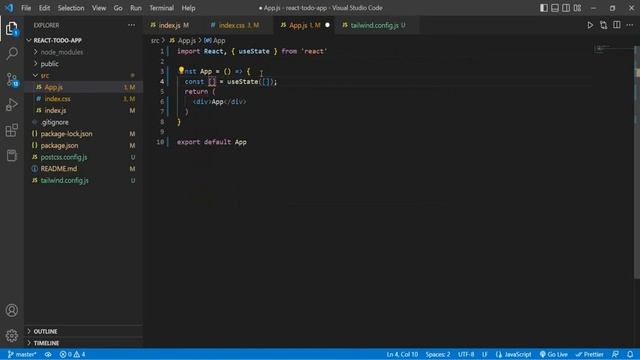Click the Run Code play icon

(590, 25)
